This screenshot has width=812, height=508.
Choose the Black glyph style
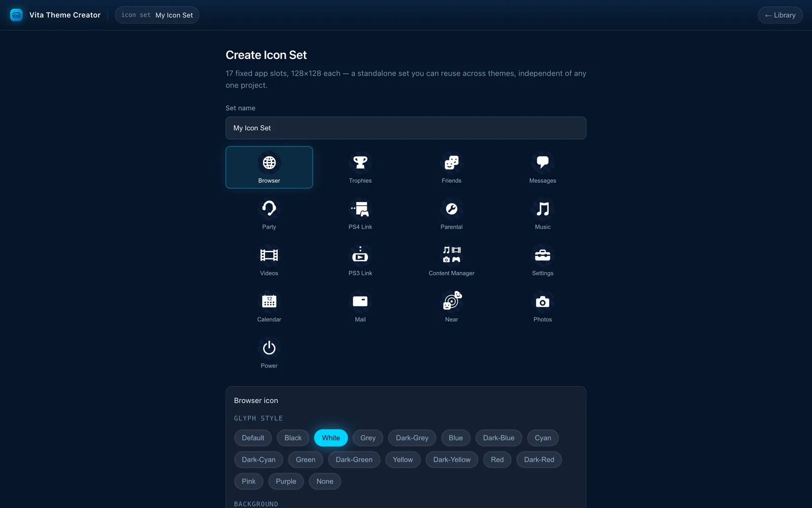coord(293,438)
